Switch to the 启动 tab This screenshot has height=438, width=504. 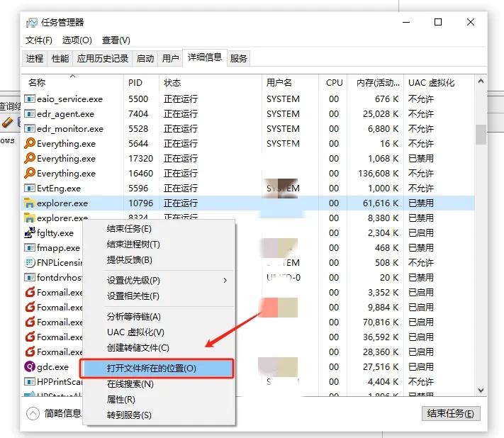click(145, 59)
